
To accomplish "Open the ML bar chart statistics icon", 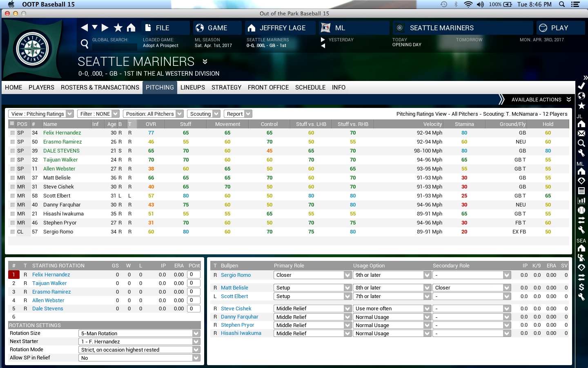I will click(581, 200).
